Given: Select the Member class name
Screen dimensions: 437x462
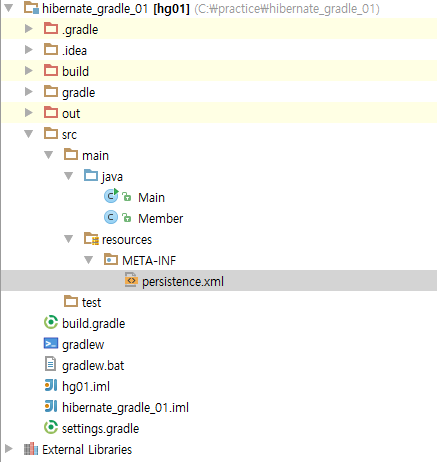Looking at the screenshot, I should [x=161, y=218].
